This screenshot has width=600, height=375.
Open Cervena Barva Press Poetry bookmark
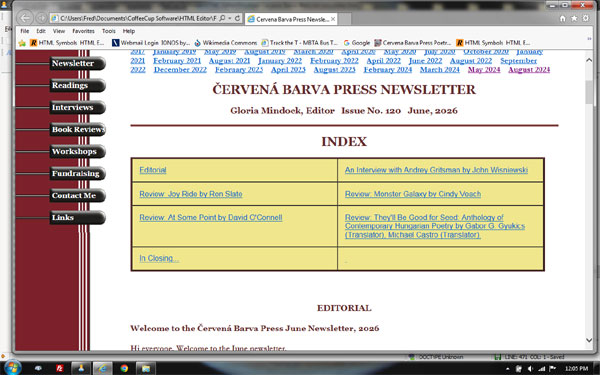coord(413,43)
